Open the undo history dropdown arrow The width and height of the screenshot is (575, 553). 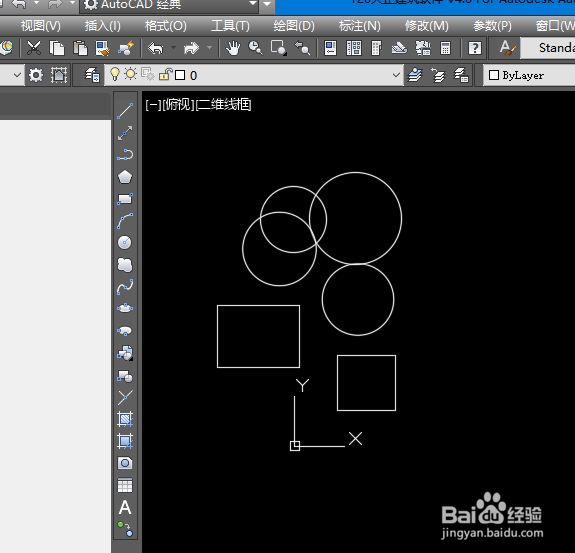tap(173, 48)
